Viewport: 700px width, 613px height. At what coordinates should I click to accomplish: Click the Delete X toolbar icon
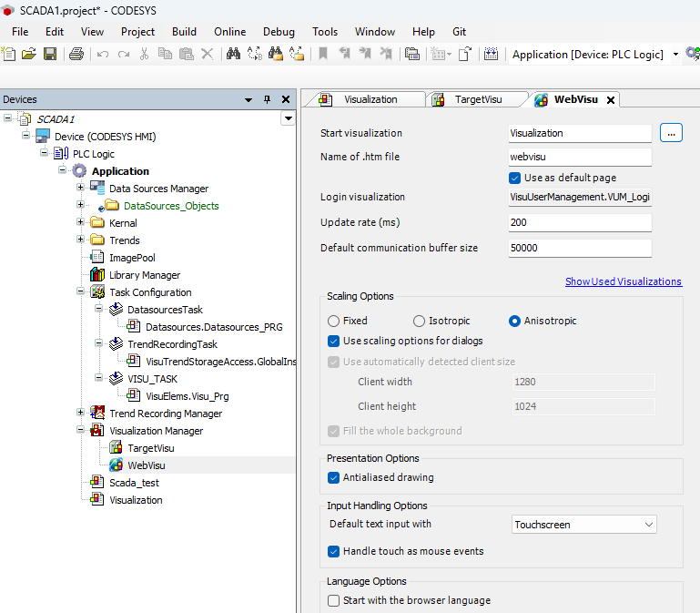click(208, 54)
